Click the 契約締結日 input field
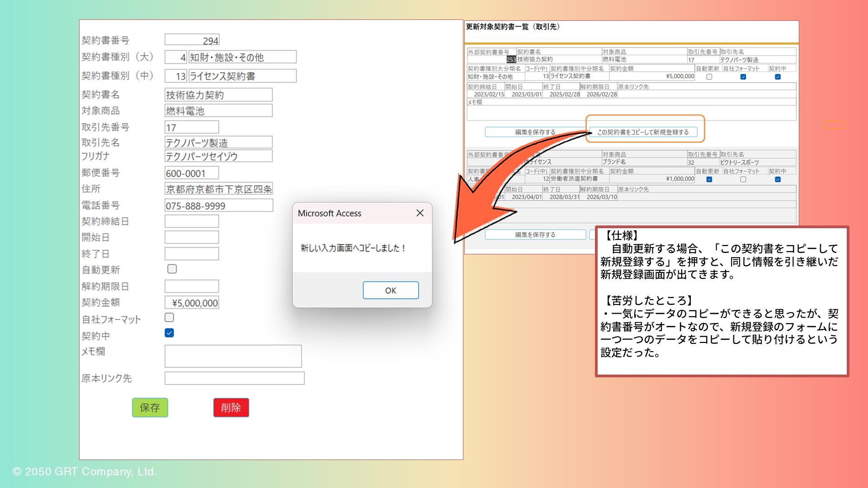This screenshot has height=488, width=868. tap(192, 221)
